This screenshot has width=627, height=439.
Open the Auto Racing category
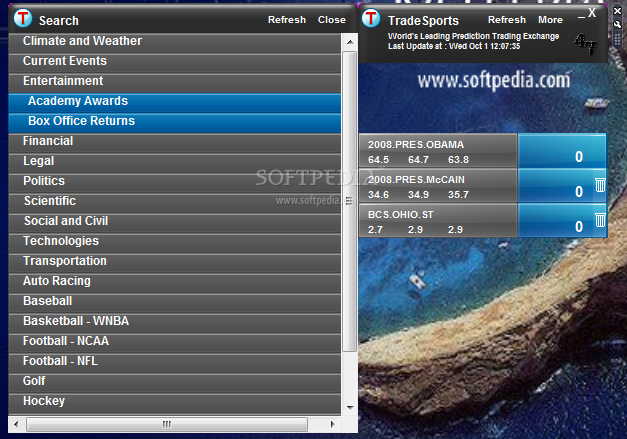(175, 283)
